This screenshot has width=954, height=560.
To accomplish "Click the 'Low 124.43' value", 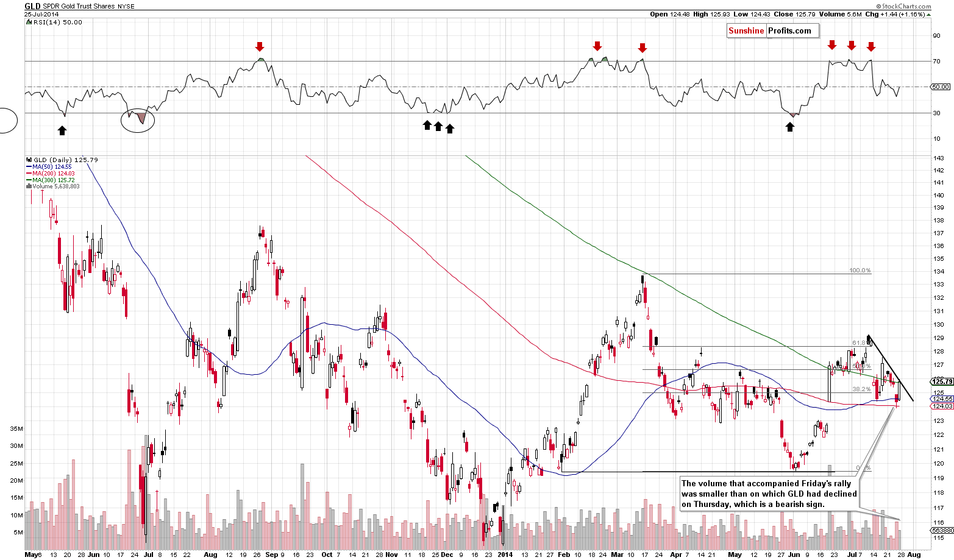I will (x=752, y=14).
